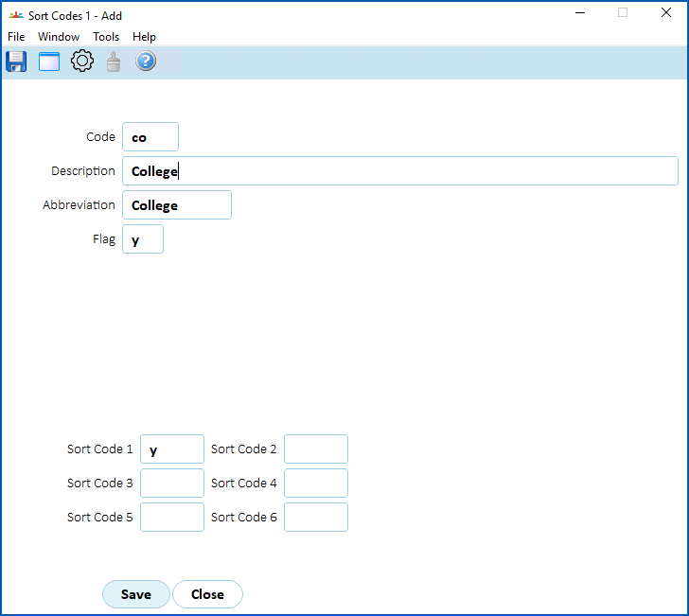This screenshot has width=689, height=616.
Task: Open the Tools menu
Action: [x=106, y=37]
